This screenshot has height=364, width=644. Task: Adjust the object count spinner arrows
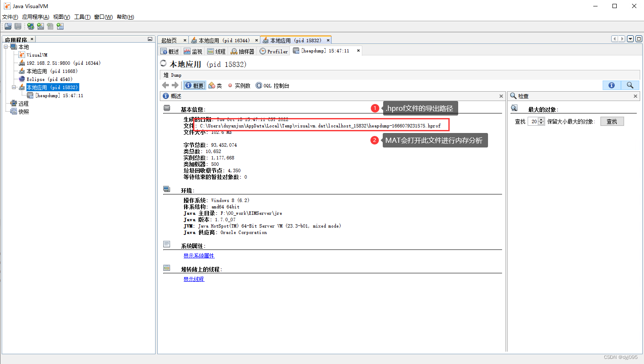541,121
